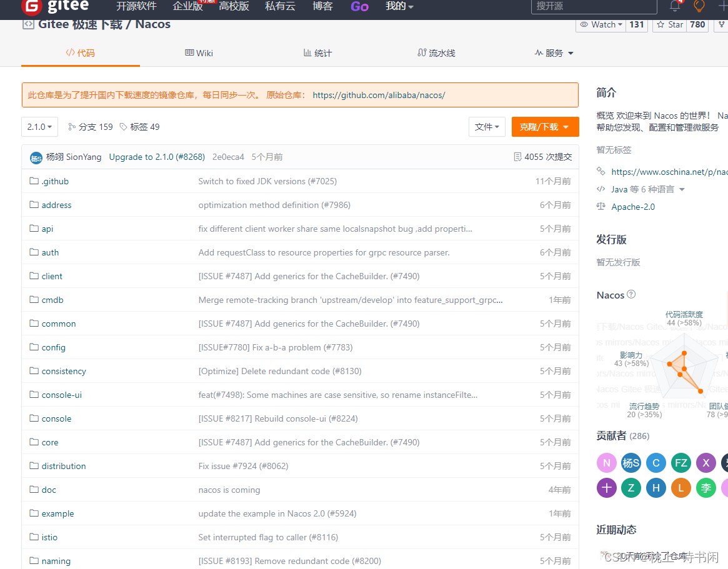The width and height of the screenshot is (728, 569).
Task: Open contributor avatar N
Action: click(606, 463)
